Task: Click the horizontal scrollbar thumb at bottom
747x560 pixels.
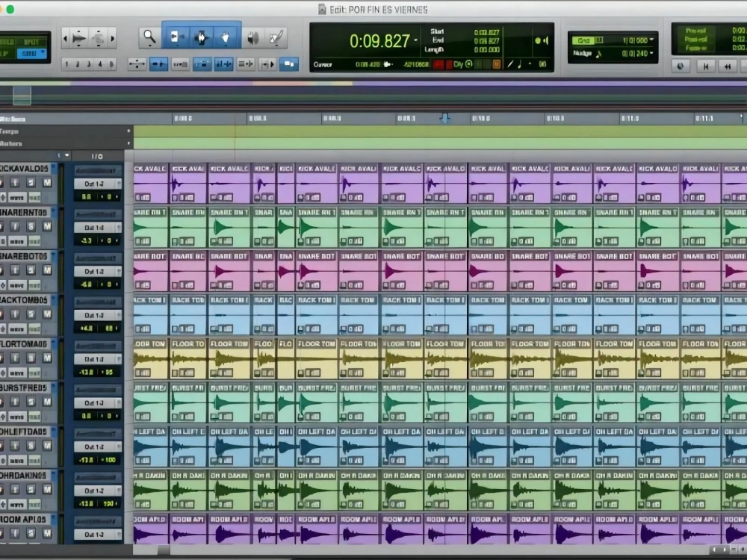Action: [x=164, y=550]
